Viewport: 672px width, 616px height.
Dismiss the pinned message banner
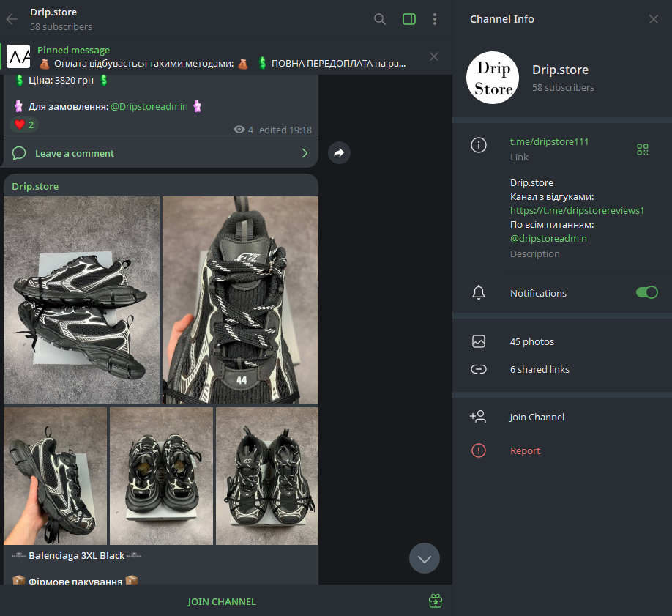pyautogui.click(x=433, y=56)
